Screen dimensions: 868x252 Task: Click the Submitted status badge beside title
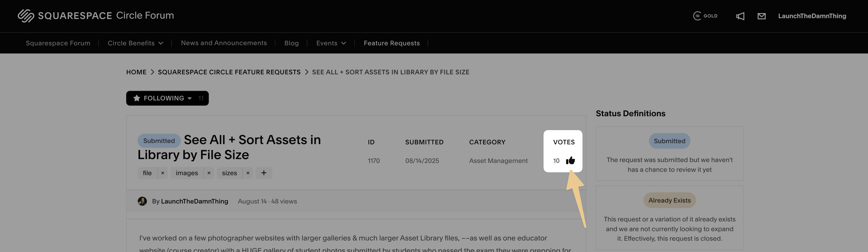click(159, 141)
